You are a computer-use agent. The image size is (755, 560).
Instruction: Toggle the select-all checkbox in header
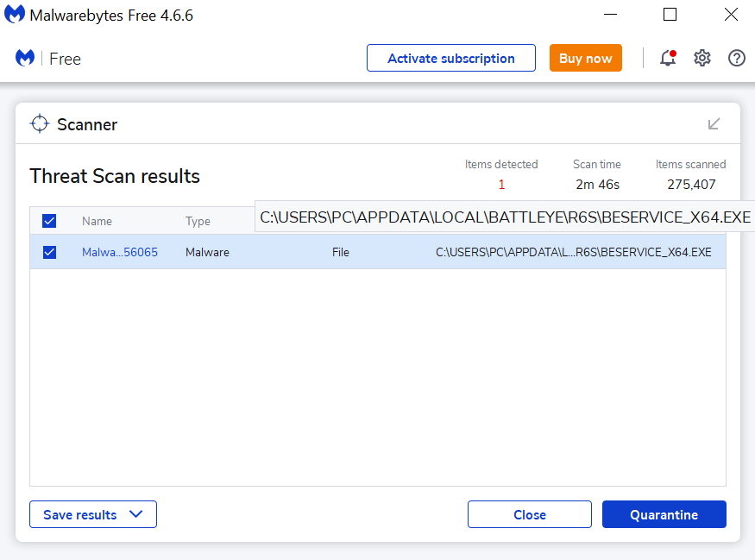point(49,221)
